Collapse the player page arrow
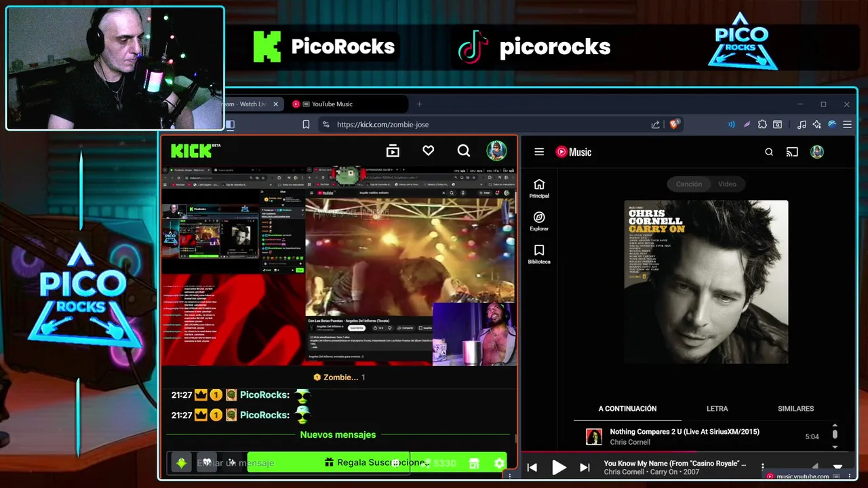The height and width of the screenshot is (488, 868). point(837,467)
